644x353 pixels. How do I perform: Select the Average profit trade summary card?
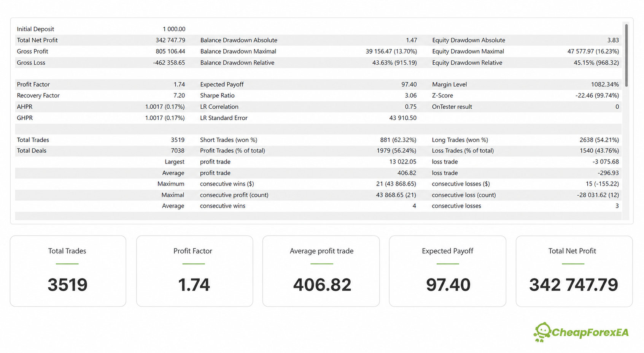pos(321,271)
